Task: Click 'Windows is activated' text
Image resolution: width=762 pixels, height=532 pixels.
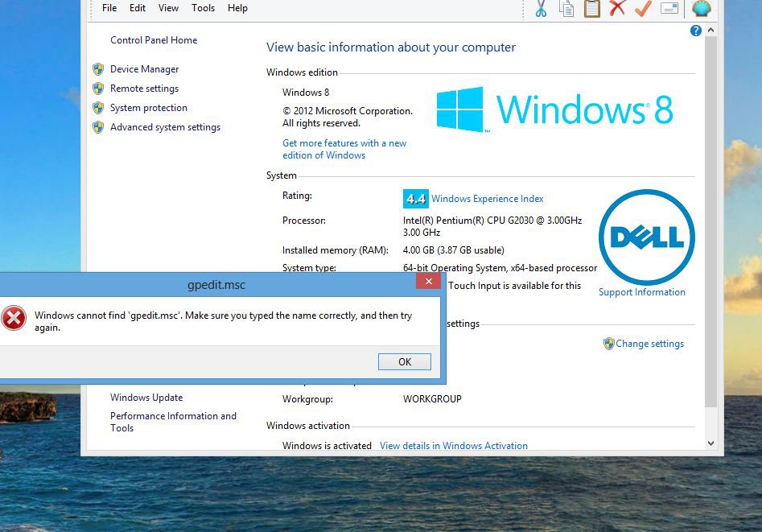Action: click(327, 445)
